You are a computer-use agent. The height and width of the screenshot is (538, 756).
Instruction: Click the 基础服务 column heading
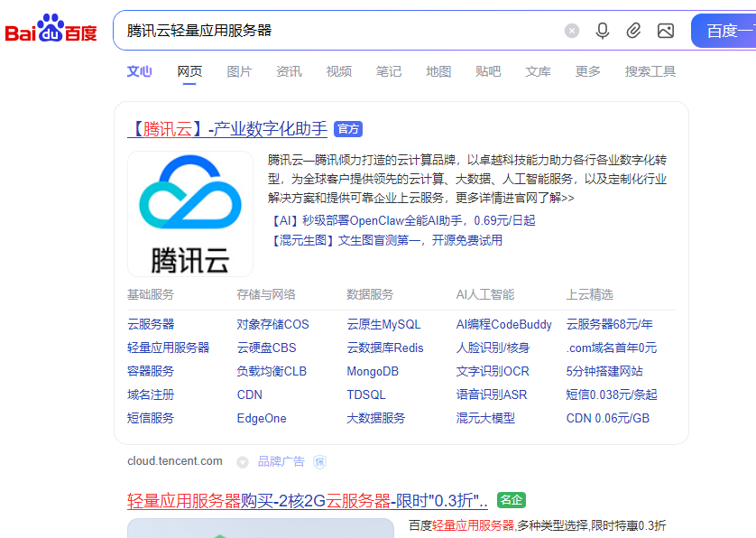pos(151,294)
